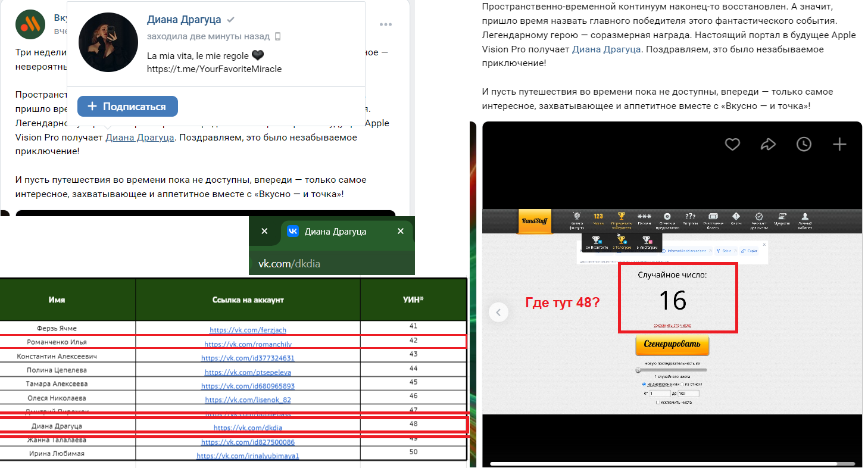Open the post three-dots menu
The width and height of the screenshot is (868, 468).
[386, 25]
